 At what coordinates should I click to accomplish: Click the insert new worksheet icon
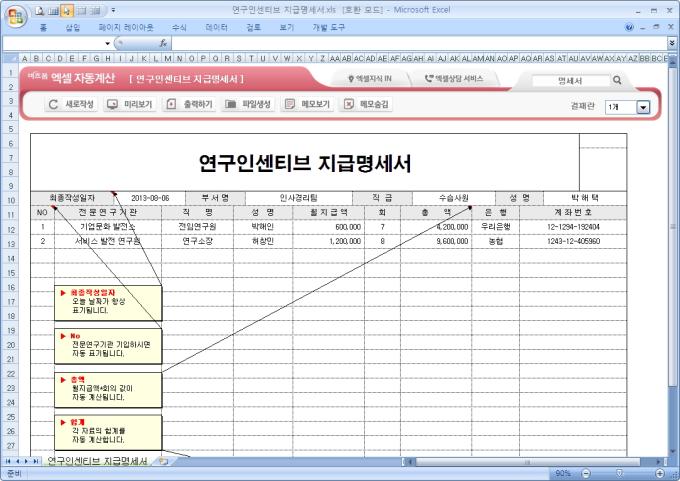point(163,461)
